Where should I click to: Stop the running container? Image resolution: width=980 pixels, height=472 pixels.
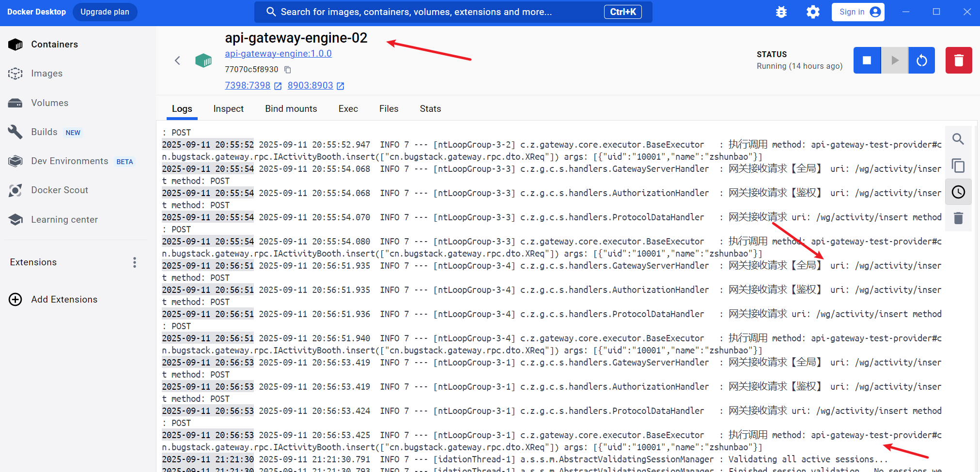click(x=867, y=61)
